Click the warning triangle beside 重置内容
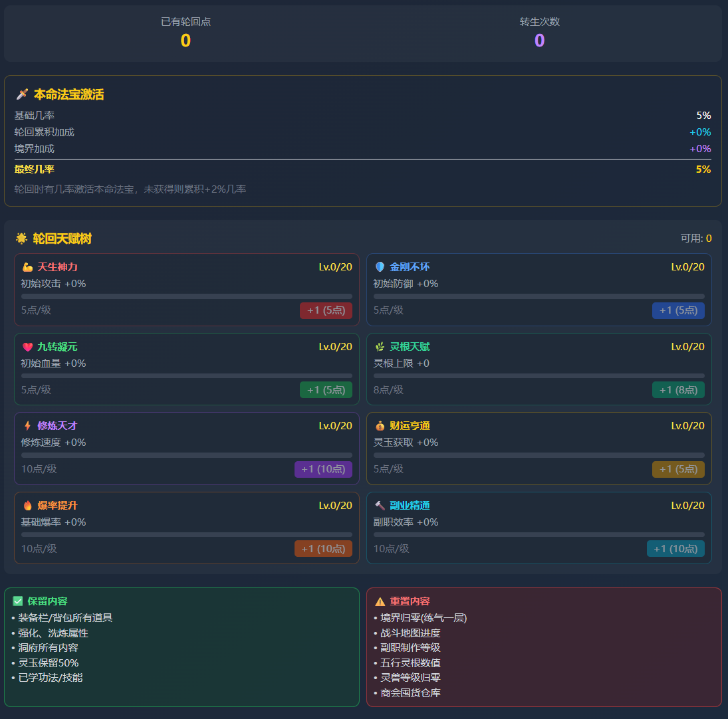728x719 pixels. (x=380, y=601)
